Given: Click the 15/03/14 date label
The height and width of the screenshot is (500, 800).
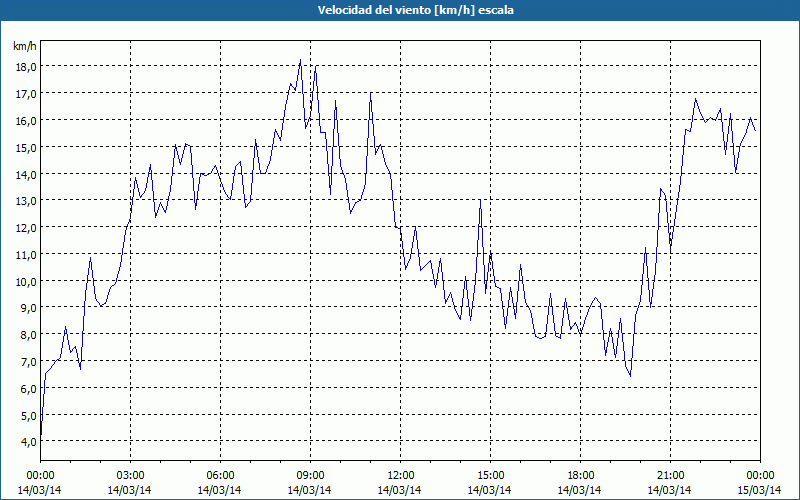Looking at the screenshot, I should click(x=759, y=490).
